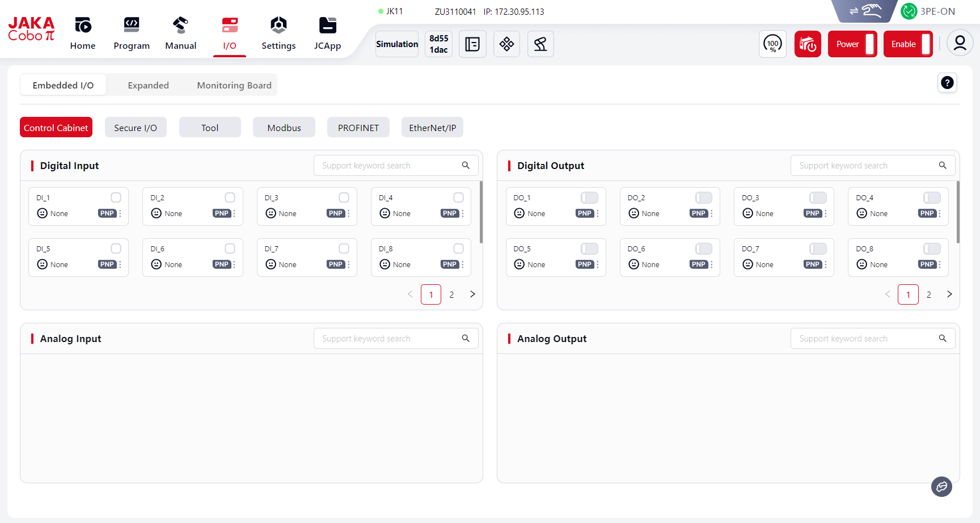This screenshot has width=980, height=523.
Task: Turn on the Enable switch
Action: pos(926,44)
